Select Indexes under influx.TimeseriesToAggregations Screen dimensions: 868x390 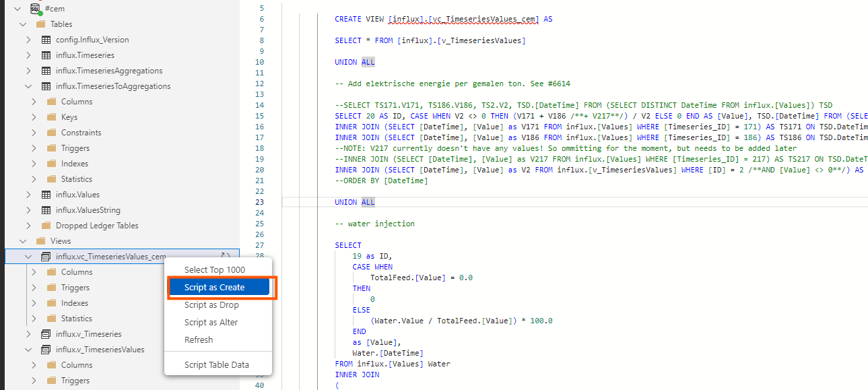point(75,164)
